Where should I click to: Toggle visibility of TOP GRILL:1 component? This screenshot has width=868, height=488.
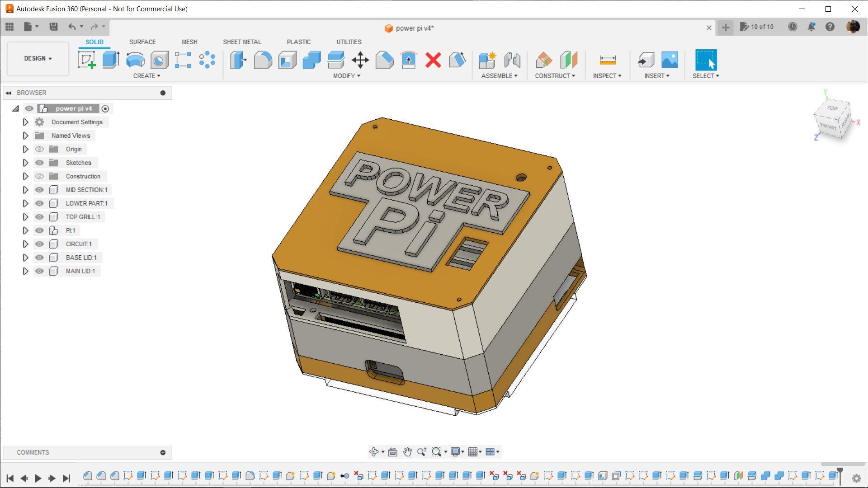39,217
